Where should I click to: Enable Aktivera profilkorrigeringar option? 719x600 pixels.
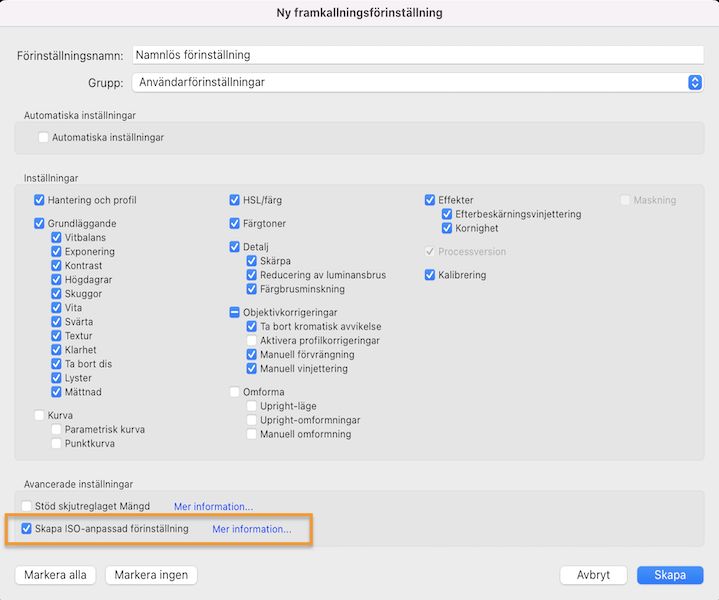252,341
